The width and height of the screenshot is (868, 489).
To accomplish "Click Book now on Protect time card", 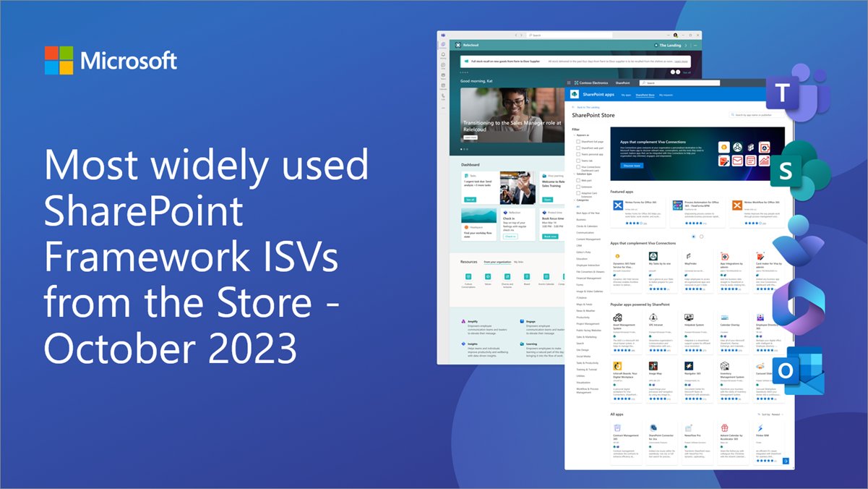I will click(550, 236).
